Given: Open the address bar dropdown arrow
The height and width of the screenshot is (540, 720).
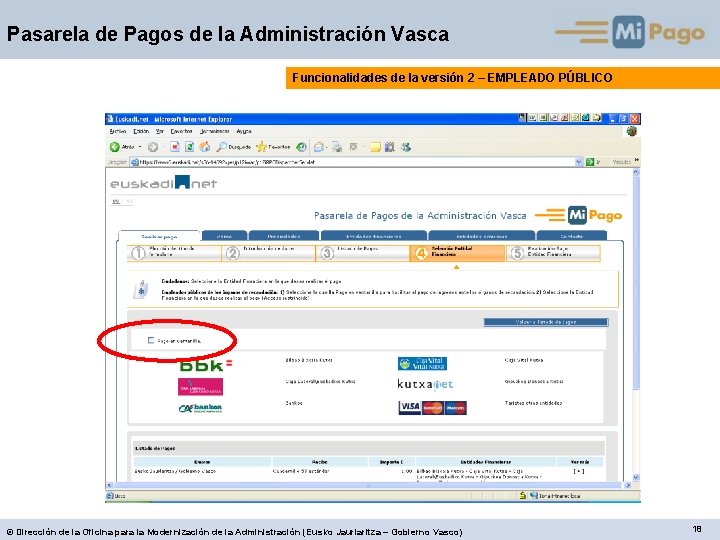Looking at the screenshot, I should click(x=579, y=162).
